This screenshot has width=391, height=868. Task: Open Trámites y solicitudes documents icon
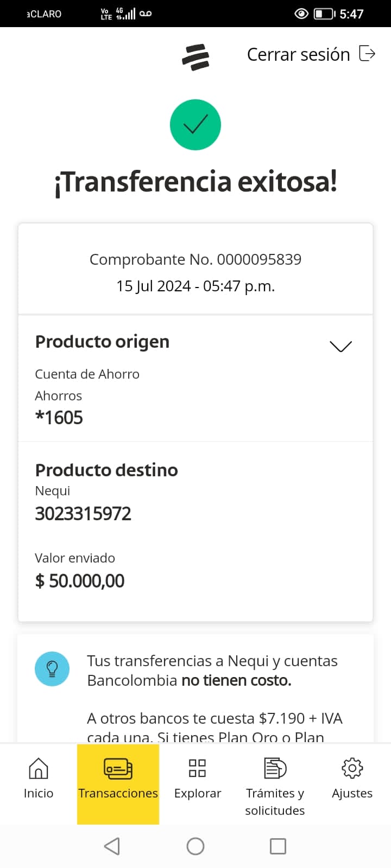coord(275,768)
